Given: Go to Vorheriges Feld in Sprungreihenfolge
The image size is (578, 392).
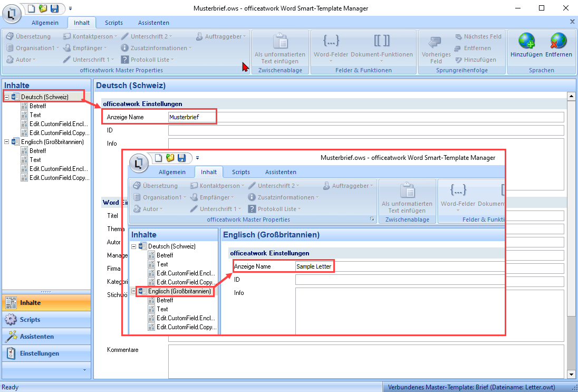Looking at the screenshot, I should click(436, 50).
